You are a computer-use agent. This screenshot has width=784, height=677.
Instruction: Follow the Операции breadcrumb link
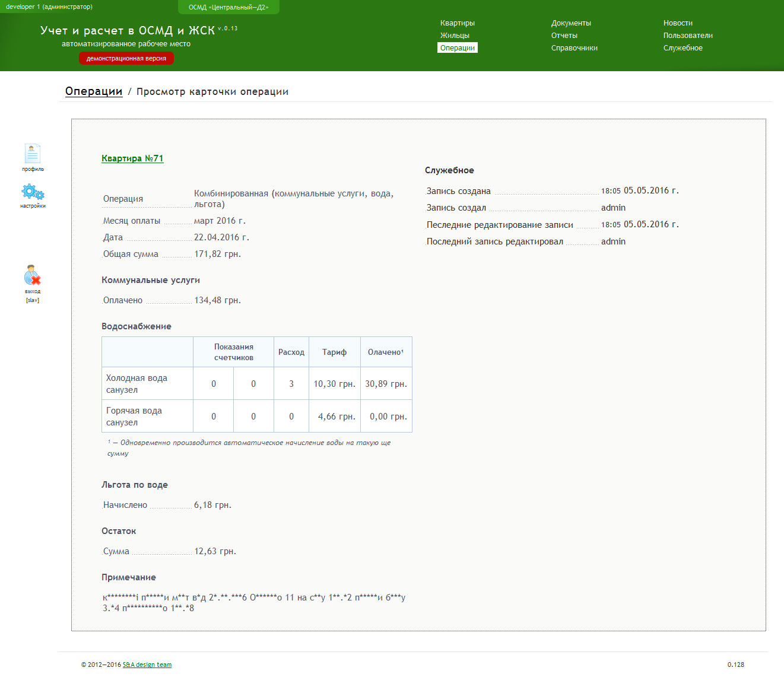click(94, 91)
